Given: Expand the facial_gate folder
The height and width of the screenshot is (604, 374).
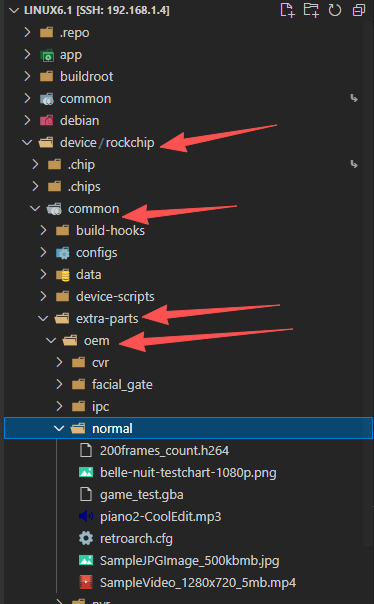Looking at the screenshot, I should click(x=59, y=384).
